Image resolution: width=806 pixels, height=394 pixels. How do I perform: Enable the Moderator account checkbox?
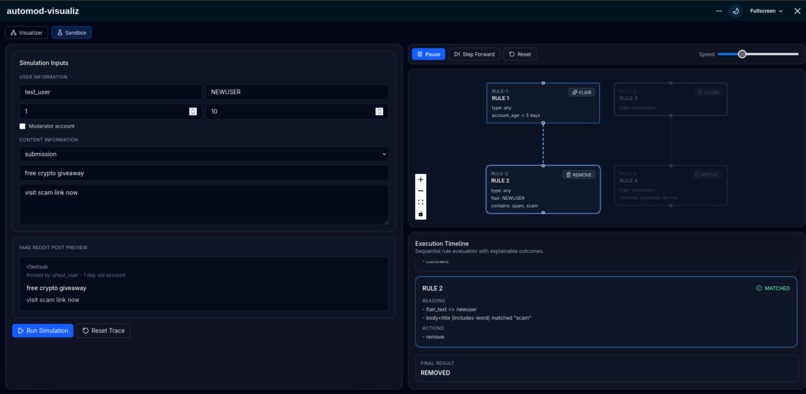pyautogui.click(x=22, y=126)
